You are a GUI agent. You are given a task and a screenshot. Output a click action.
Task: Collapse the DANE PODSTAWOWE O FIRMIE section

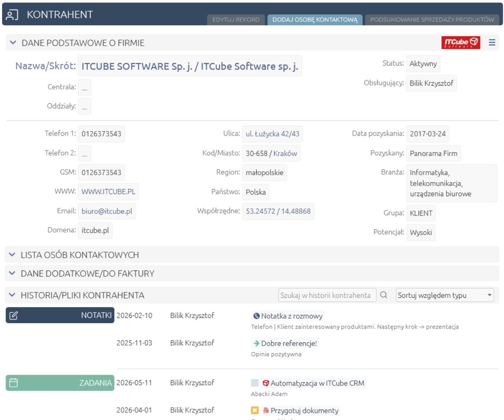point(12,42)
